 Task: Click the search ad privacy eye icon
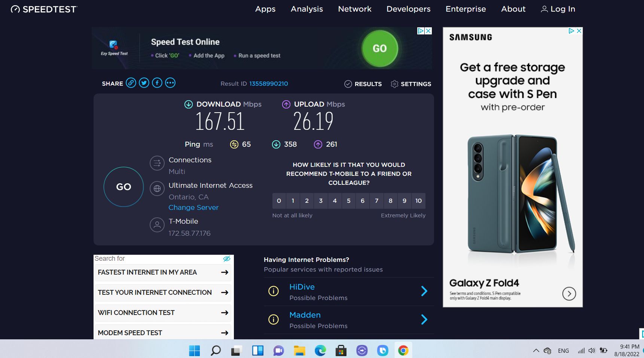coord(227,258)
